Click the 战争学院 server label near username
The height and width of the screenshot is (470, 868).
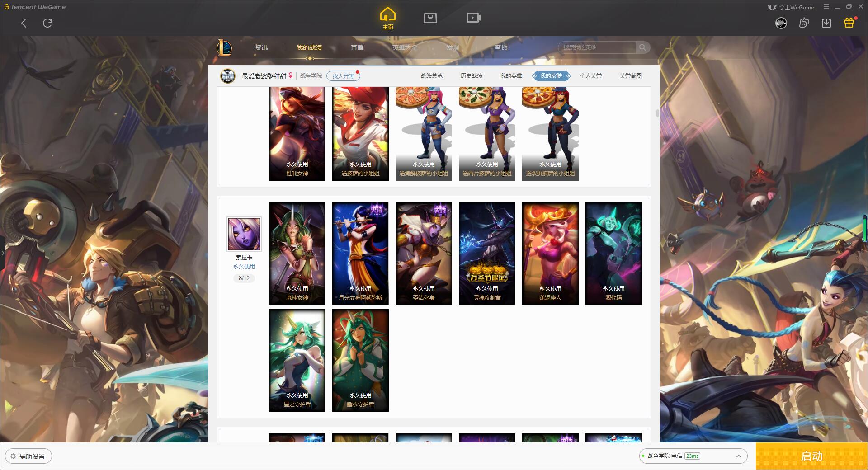(311, 76)
